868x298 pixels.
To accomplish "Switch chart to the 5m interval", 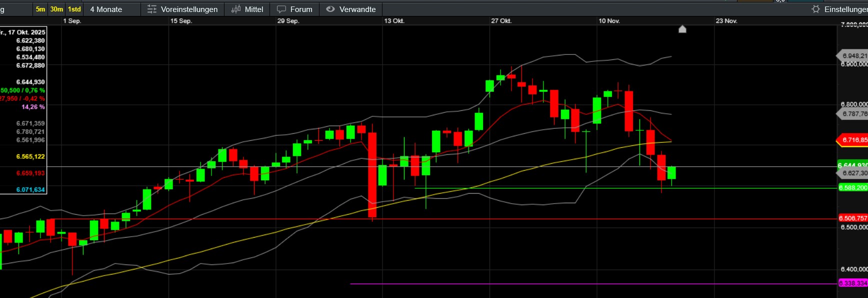I will click(40, 9).
